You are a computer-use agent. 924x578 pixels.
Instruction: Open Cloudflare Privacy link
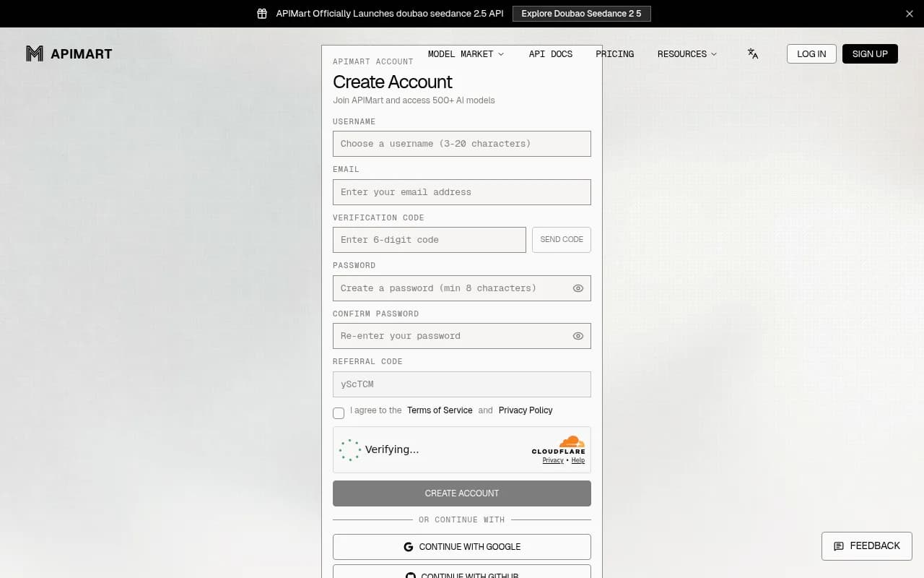click(553, 460)
